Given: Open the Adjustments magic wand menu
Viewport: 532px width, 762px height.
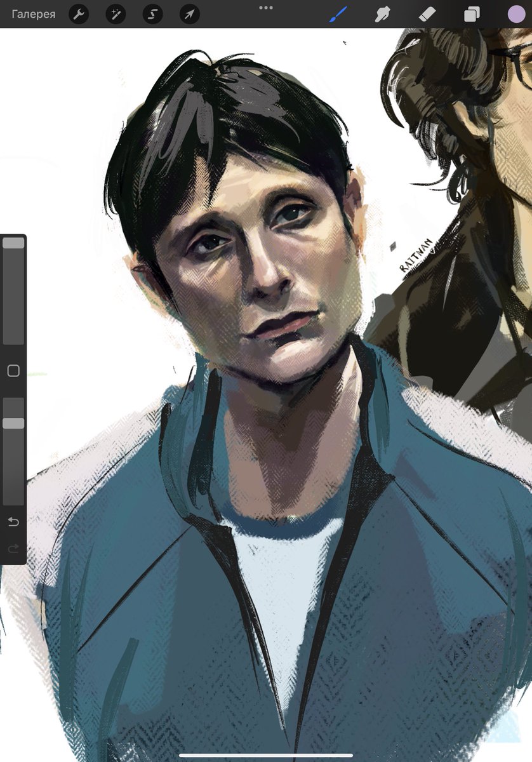Looking at the screenshot, I should pyautogui.click(x=116, y=14).
